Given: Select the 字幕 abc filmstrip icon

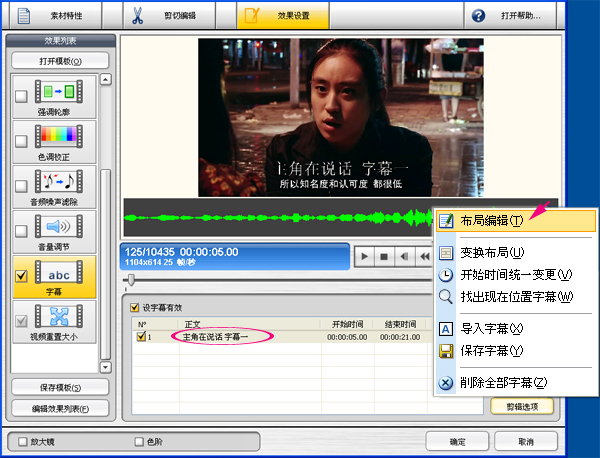Looking at the screenshot, I should pos(59,271).
